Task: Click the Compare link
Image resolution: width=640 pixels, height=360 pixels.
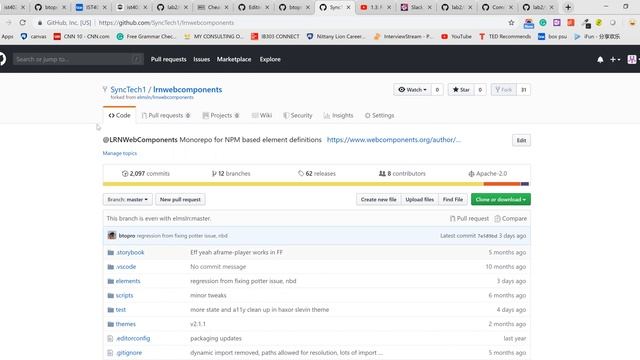Action: [511, 219]
